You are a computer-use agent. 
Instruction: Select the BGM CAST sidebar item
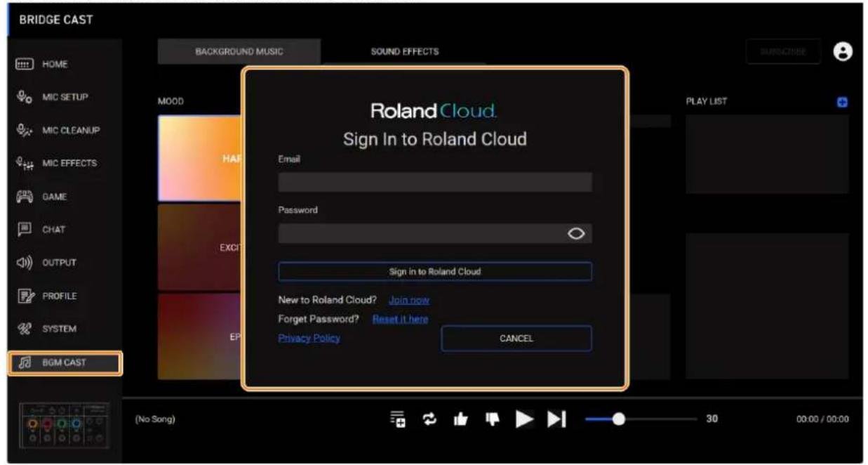pyautogui.click(x=65, y=362)
